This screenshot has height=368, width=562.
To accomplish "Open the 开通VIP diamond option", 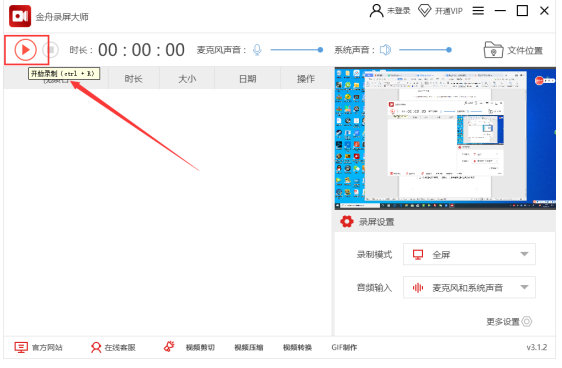I will 440,11.
